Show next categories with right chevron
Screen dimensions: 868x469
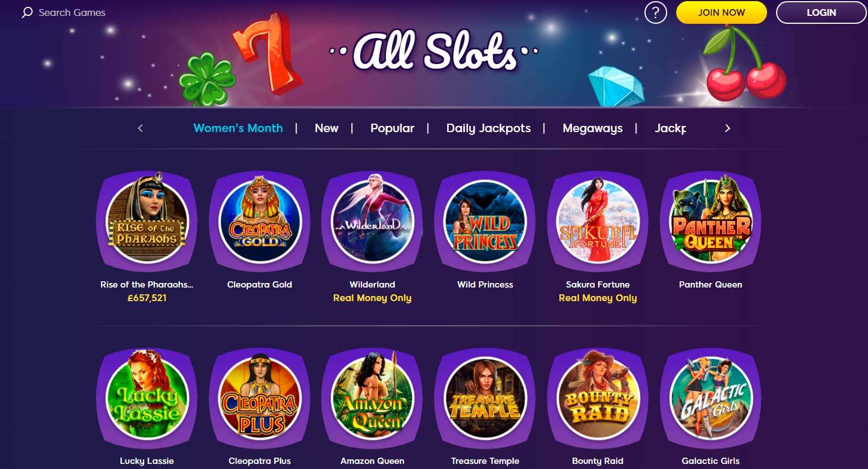point(727,128)
